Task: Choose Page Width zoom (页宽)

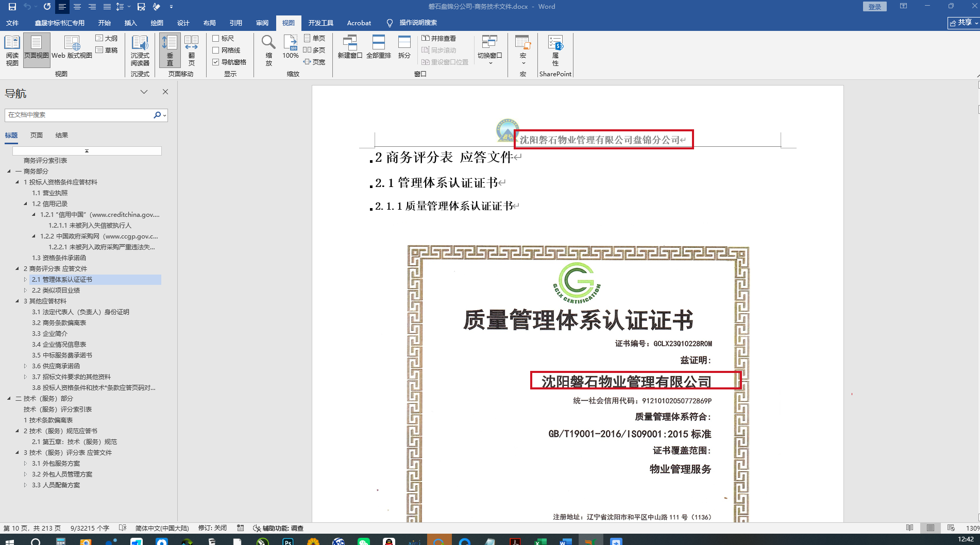Action: click(314, 62)
